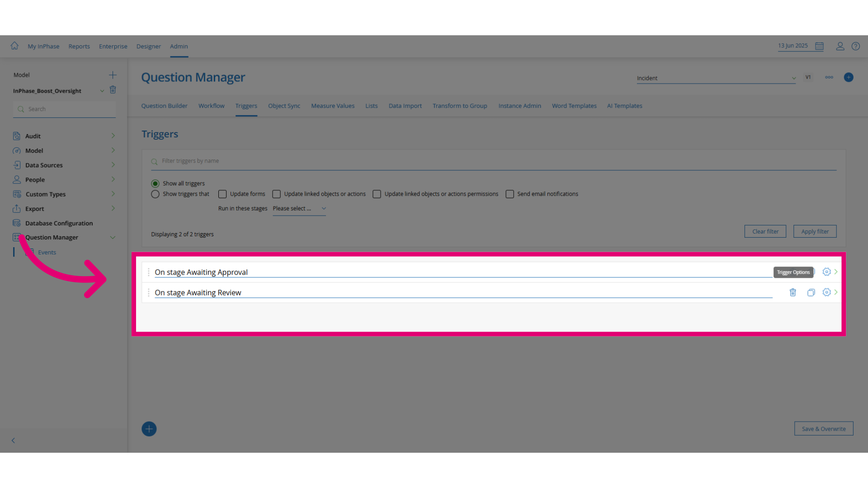Click the sidebar Search field

pyautogui.click(x=64, y=109)
